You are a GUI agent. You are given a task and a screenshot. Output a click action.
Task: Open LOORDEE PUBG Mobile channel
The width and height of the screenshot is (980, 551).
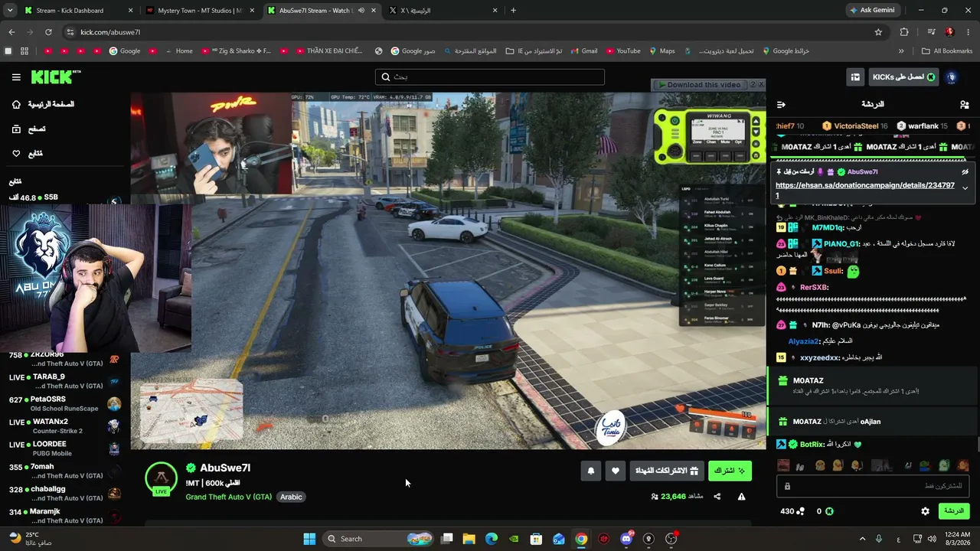tap(64, 448)
